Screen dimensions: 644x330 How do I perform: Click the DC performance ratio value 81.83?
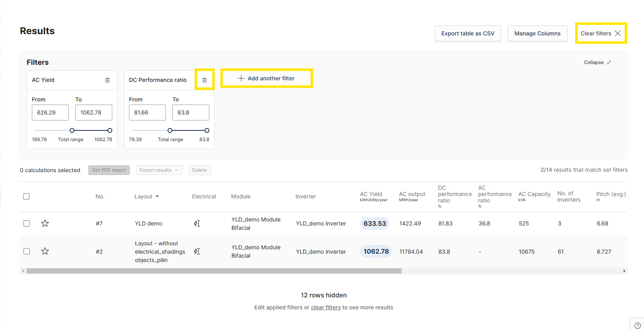pos(445,223)
